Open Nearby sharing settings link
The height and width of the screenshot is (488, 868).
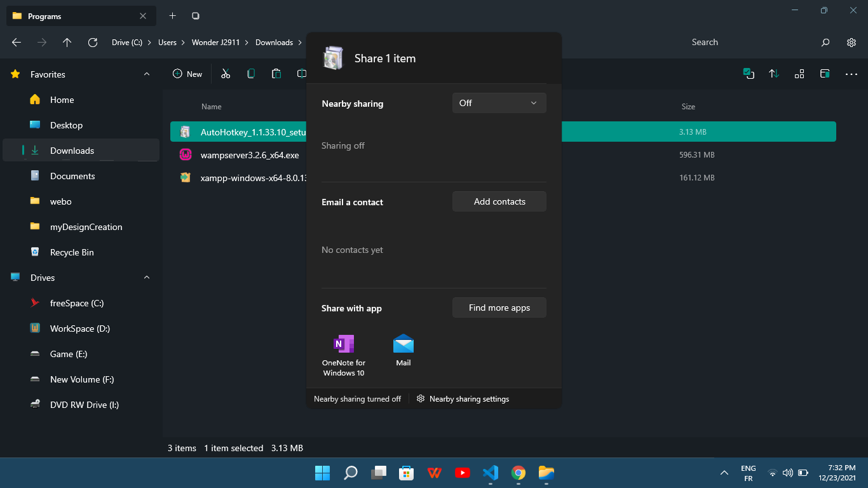463,399
